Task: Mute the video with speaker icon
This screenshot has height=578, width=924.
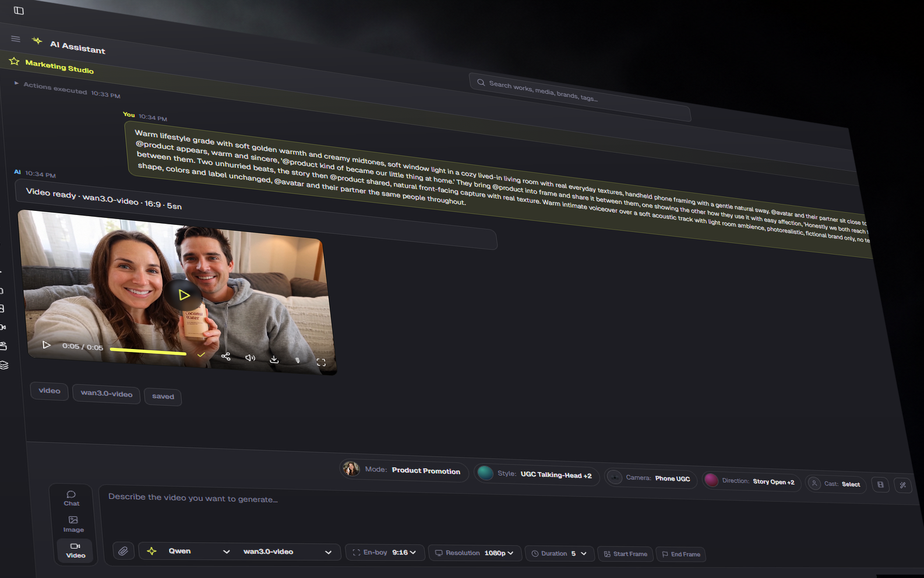Action: pos(250,358)
